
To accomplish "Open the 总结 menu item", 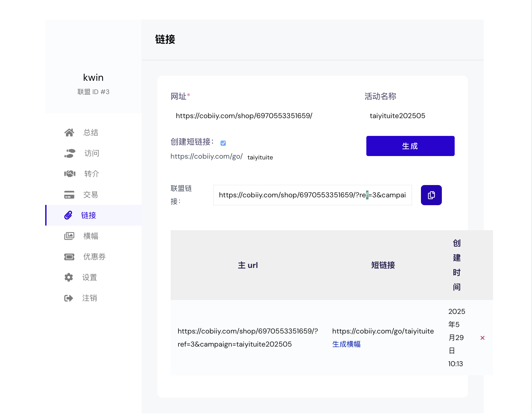I will 94,133.
